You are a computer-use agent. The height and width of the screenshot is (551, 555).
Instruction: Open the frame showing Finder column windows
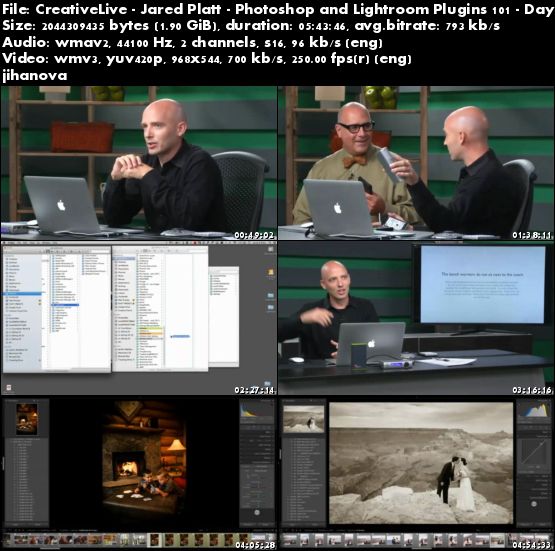pyautogui.click(x=139, y=318)
